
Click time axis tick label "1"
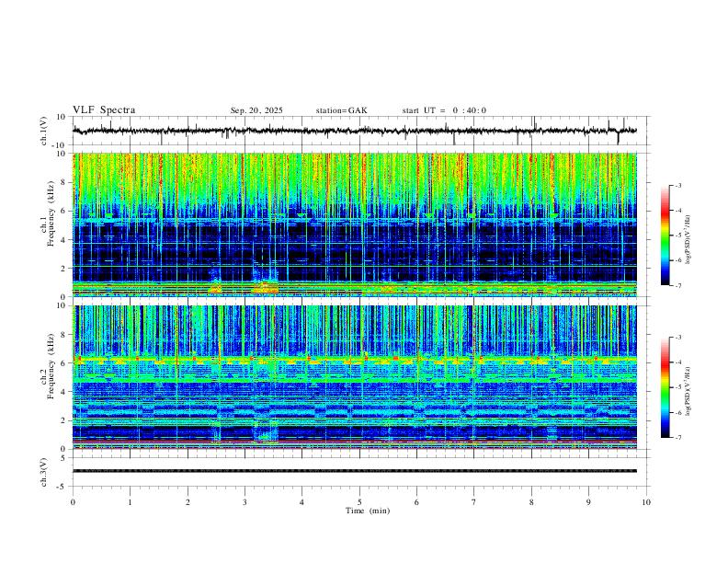click(x=130, y=502)
